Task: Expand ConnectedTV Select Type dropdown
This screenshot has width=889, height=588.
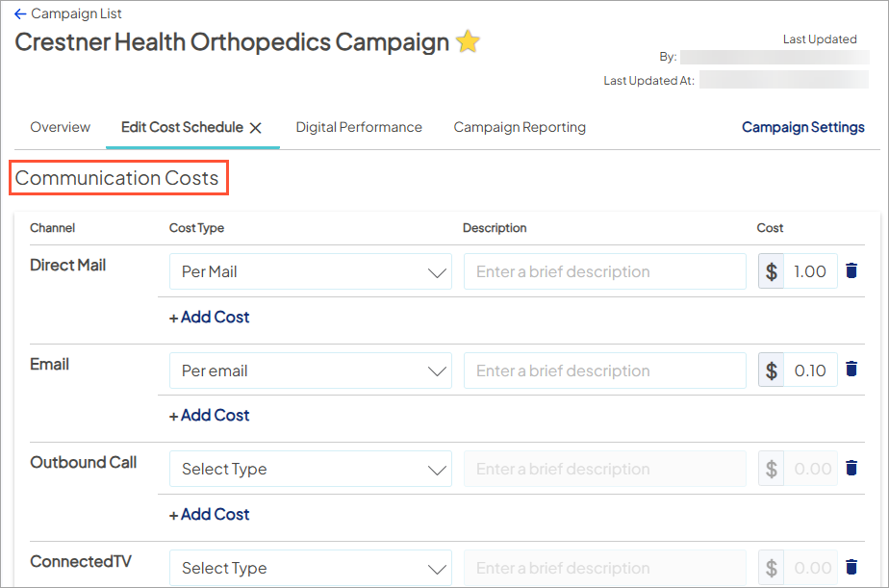Action: coord(310,568)
